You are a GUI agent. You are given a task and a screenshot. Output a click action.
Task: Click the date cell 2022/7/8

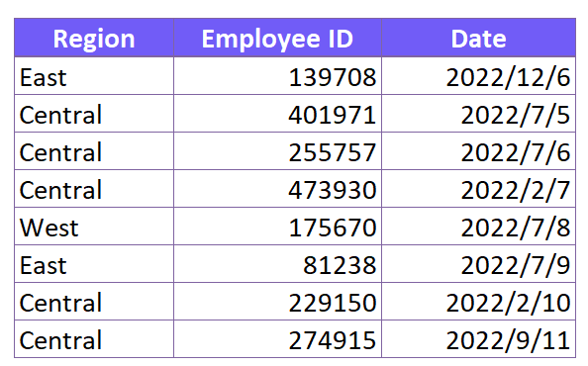click(x=478, y=227)
